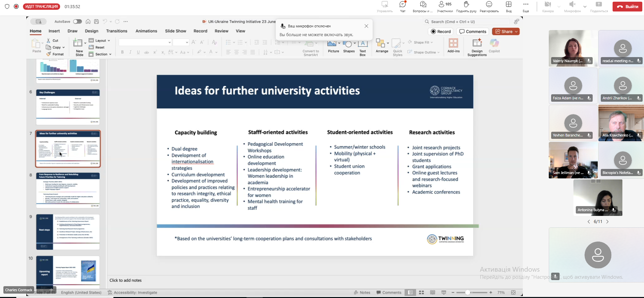
Task: Open Add-ins from the ribbon
Action: coord(454,46)
